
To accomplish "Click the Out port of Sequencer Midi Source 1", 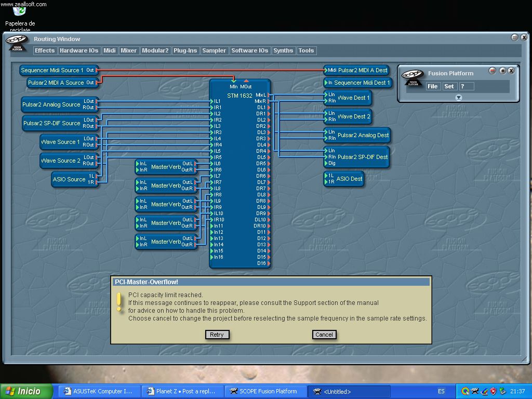I will coord(97,70).
